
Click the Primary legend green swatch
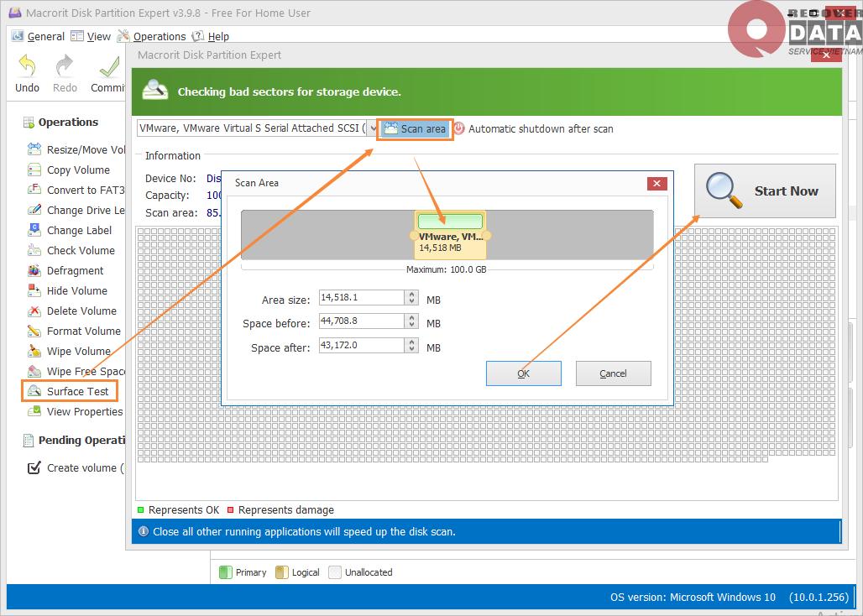pos(226,572)
